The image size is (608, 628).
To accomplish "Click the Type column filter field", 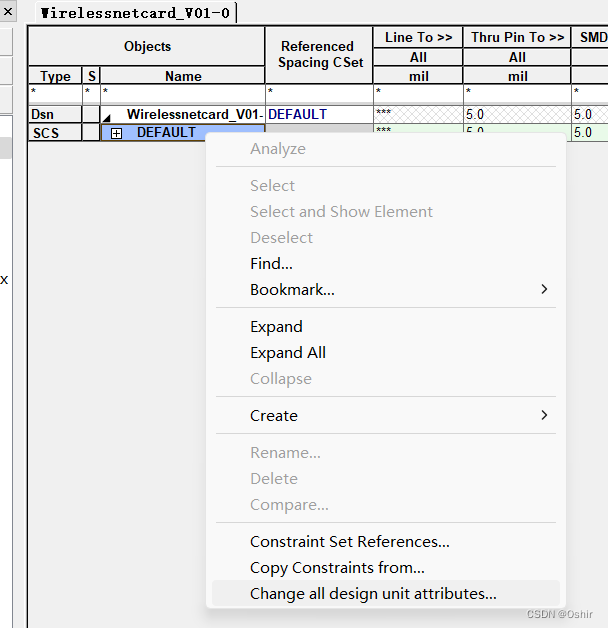I will pos(55,92).
